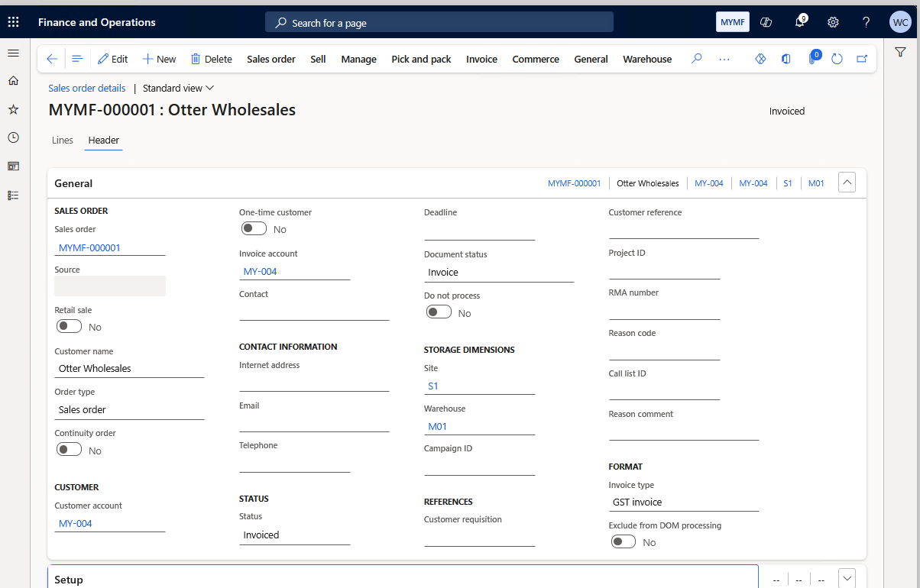
Task: Open the Order type combo box
Action: tap(129, 409)
